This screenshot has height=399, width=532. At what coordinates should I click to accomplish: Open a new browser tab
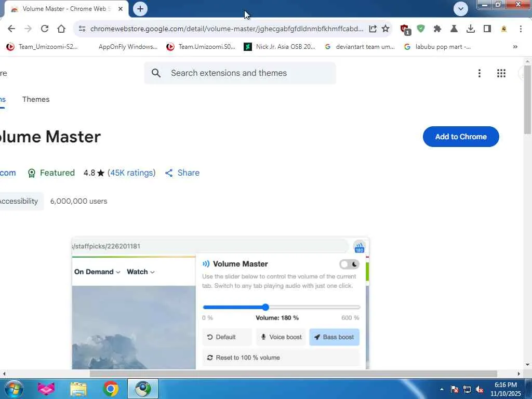[140, 9]
